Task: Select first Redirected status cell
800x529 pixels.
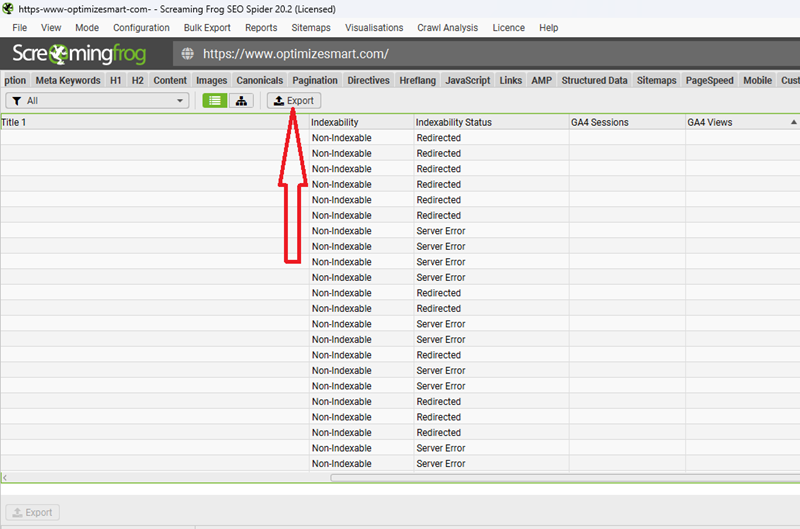Action: coord(491,138)
